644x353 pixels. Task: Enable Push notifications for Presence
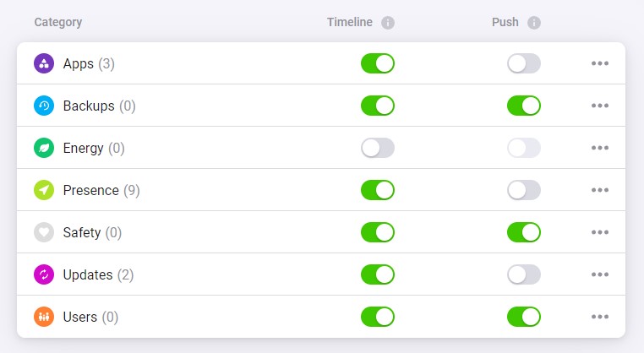click(524, 190)
